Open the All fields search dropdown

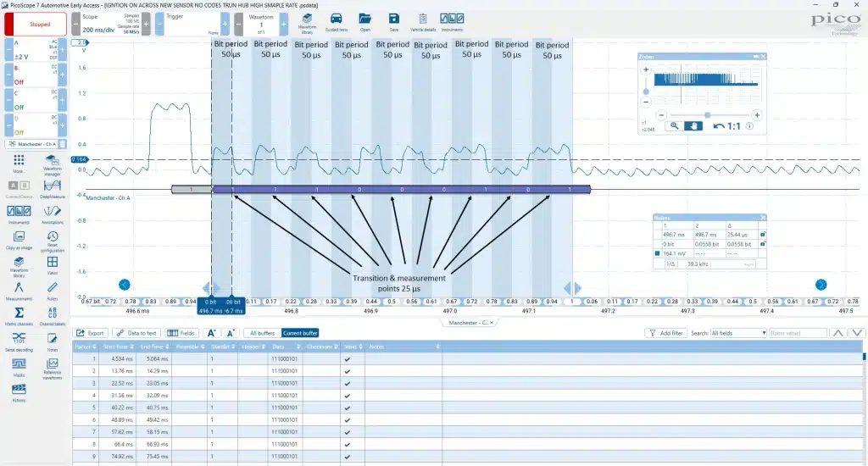pos(738,333)
